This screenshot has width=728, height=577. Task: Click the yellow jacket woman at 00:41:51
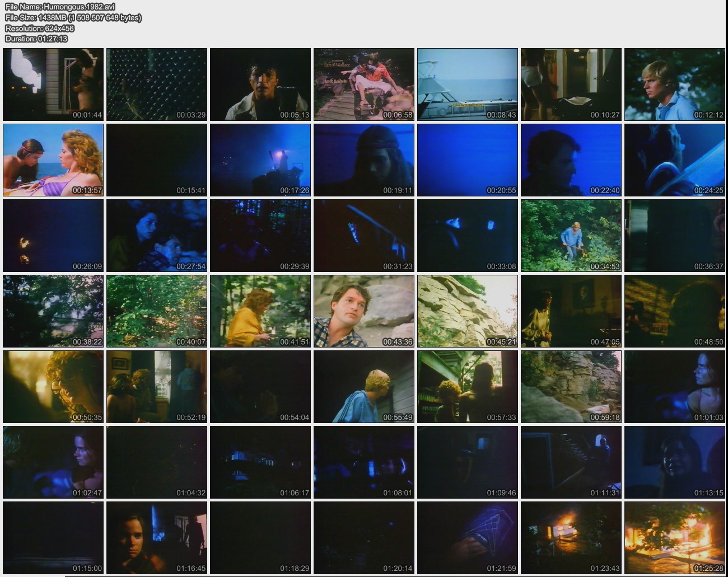click(260, 311)
